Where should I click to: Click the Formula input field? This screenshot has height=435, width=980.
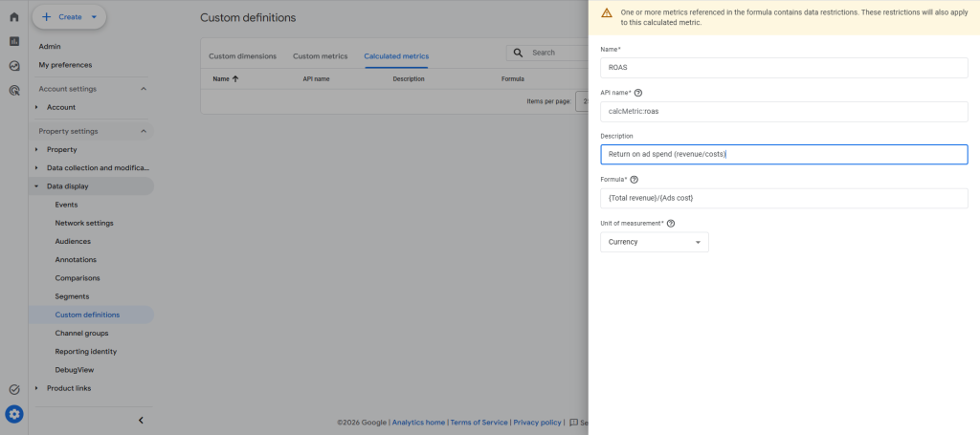(x=784, y=198)
